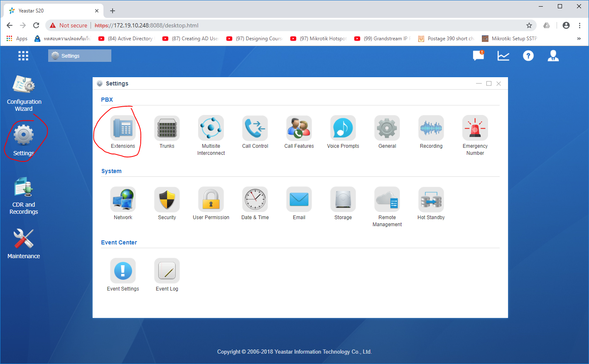The height and width of the screenshot is (364, 589).
Task: Open the Extensions settings
Action: 123,132
